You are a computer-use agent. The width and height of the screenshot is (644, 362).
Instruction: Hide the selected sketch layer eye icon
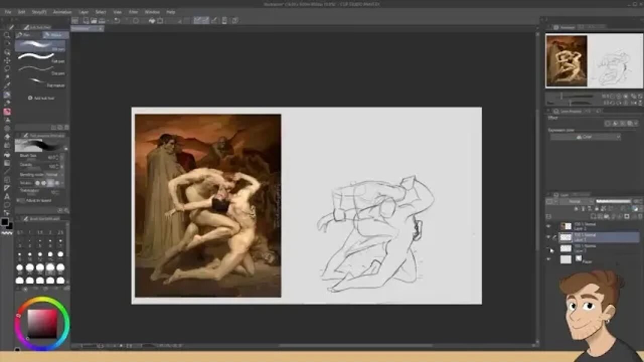pyautogui.click(x=548, y=237)
